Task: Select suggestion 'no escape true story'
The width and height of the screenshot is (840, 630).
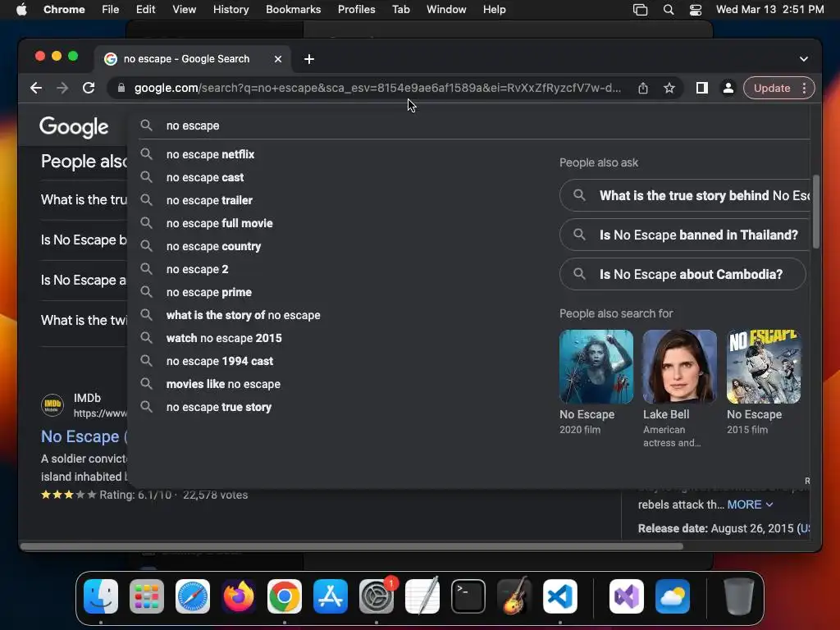Action: [x=218, y=408]
